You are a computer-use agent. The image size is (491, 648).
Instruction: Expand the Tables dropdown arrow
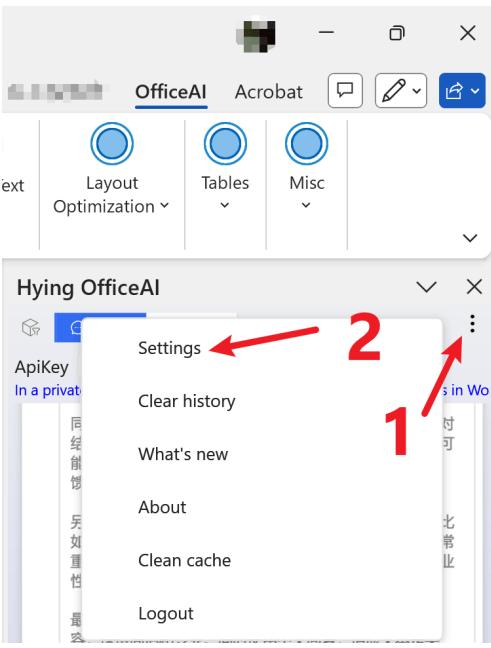click(225, 205)
